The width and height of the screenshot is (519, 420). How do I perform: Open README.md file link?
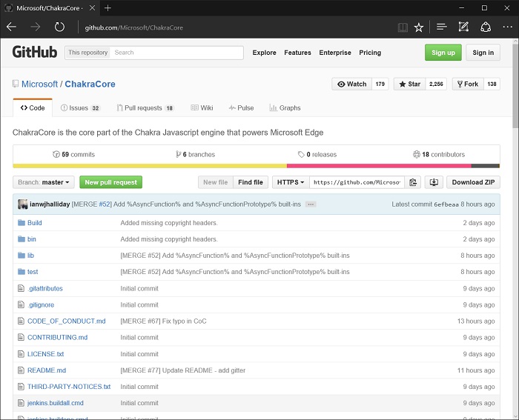pos(47,370)
